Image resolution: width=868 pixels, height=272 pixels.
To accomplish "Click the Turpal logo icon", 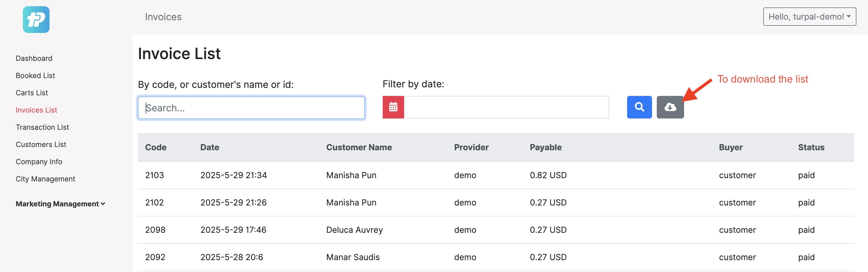I will 36,20.
